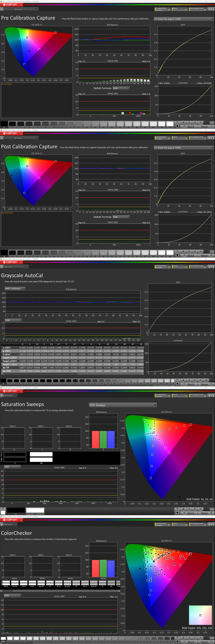
Task: Expand Simulated Meter dropdown in Grayscale AutoCal window
Action: tap(162, 267)
